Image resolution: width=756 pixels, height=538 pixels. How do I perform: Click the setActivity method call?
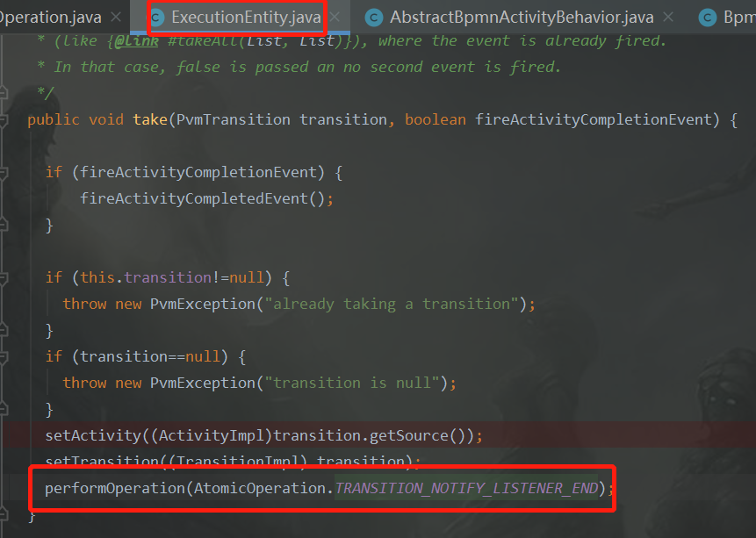(x=93, y=435)
